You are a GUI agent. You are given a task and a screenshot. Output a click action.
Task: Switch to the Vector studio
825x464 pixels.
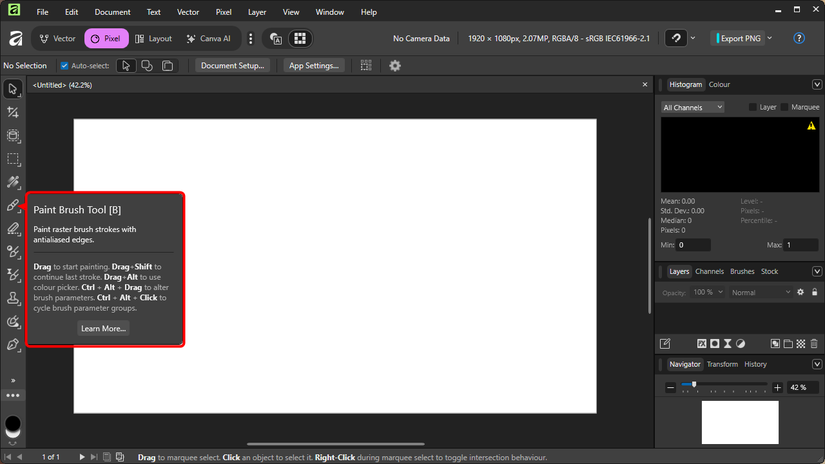coord(58,38)
